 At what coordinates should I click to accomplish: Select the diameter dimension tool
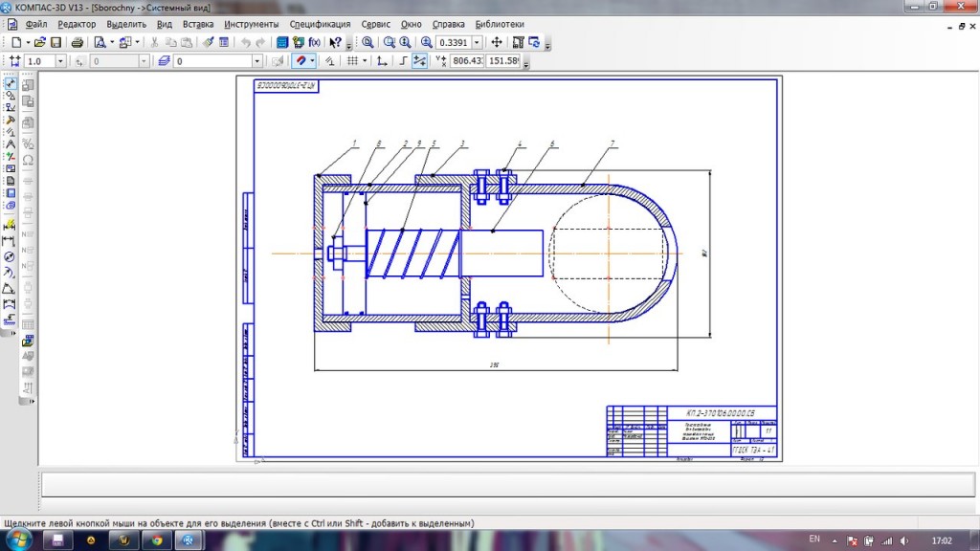tap(10, 256)
